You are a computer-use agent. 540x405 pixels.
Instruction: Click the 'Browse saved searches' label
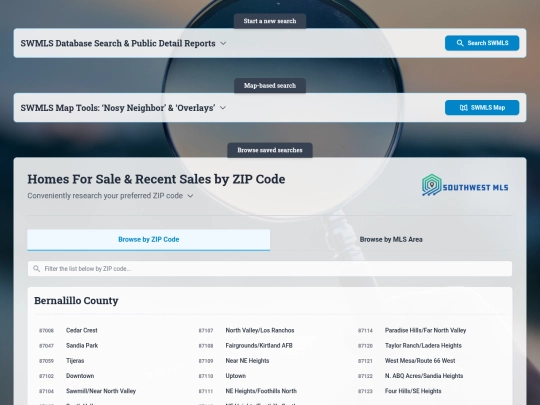click(x=270, y=150)
